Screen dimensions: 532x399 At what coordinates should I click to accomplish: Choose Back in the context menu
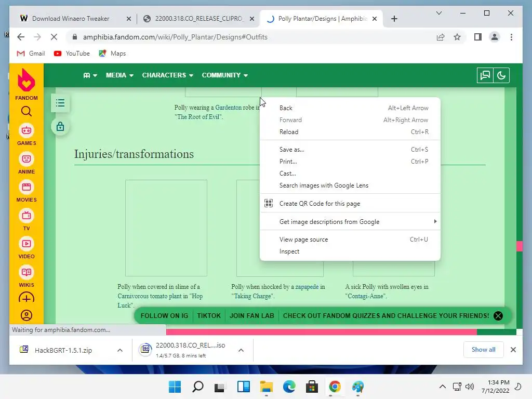click(x=350, y=108)
